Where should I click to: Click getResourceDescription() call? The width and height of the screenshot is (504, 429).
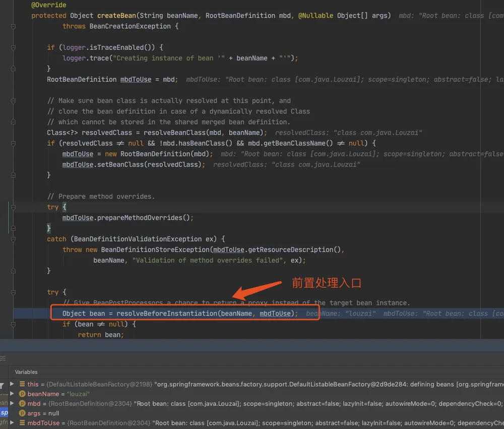(294, 250)
